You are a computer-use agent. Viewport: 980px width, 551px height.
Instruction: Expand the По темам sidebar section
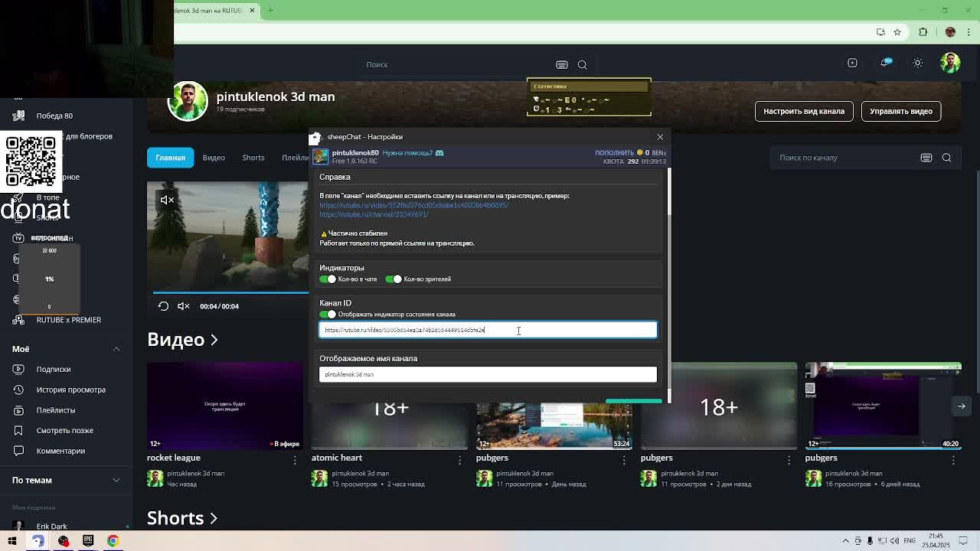pos(116,480)
